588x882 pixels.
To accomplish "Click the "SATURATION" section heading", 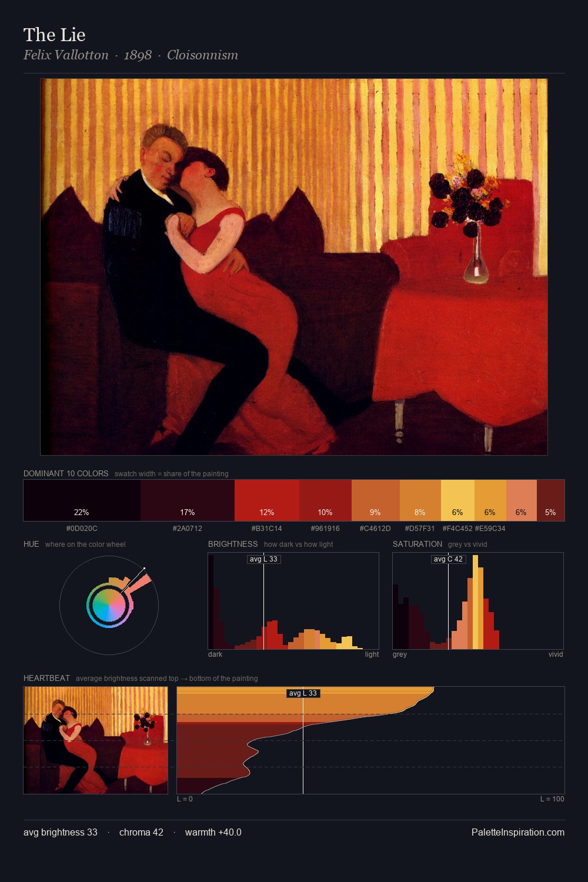I will tap(417, 544).
